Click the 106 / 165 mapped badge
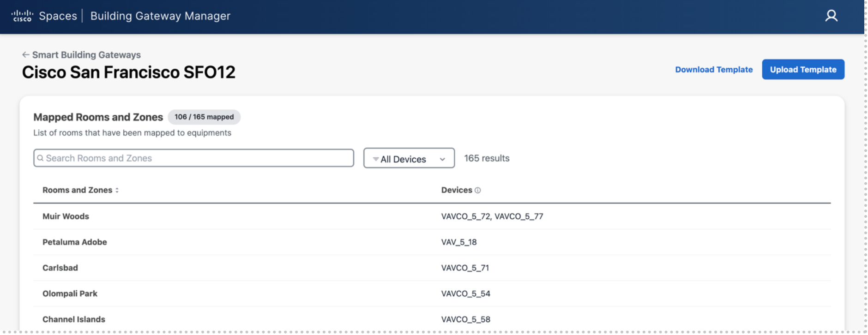Image resolution: width=868 pixels, height=335 pixels. (204, 117)
